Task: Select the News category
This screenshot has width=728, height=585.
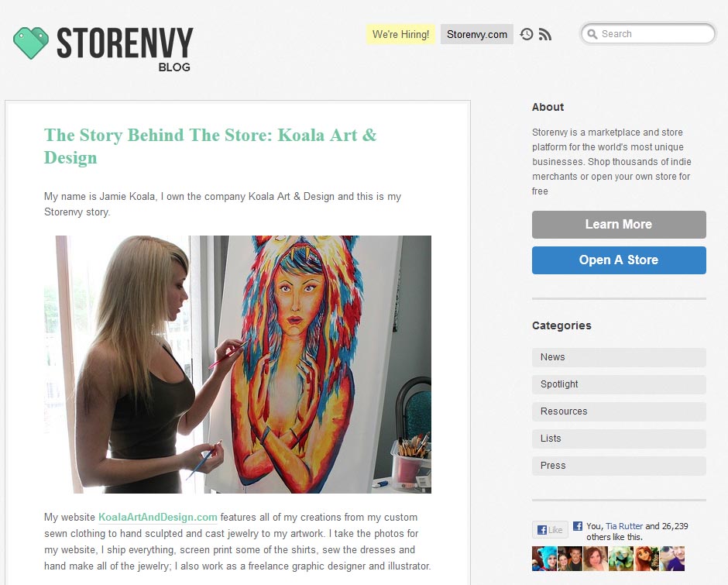Action: (619, 357)
